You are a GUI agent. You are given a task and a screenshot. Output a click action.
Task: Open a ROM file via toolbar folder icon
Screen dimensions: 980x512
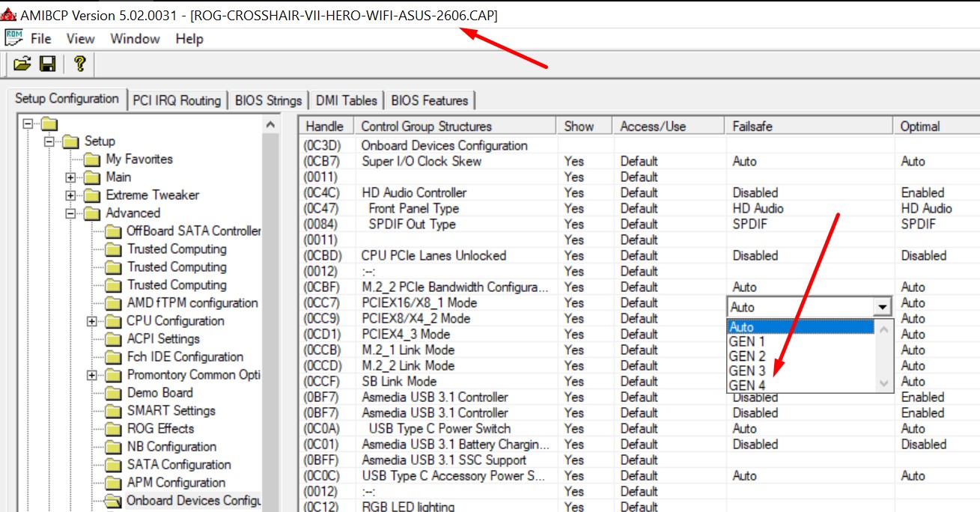pyautogui.click(x=22, y=64)
